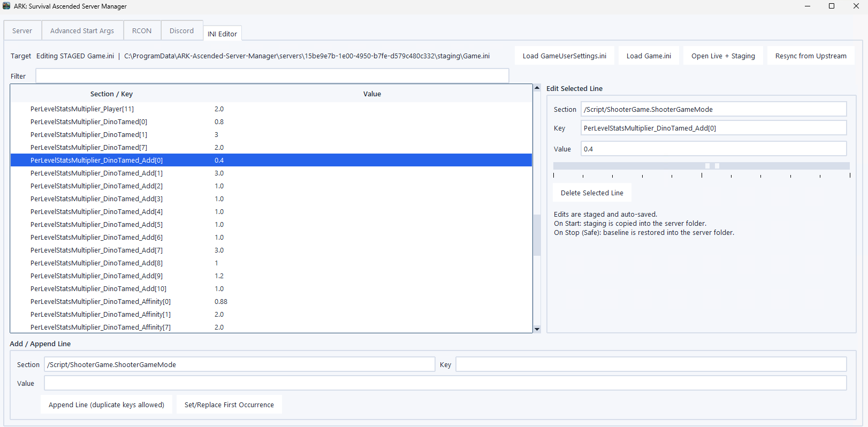Click the Add/Append Key field
The image size is (868, 427).
pyautogui.click(x=651, y=364)
